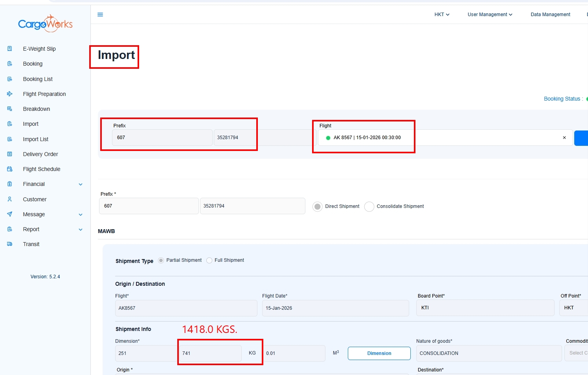The width and height of the screenshot is (588, 375).
Task: Click the Dimension button
Action: click(x=379, y=353)
